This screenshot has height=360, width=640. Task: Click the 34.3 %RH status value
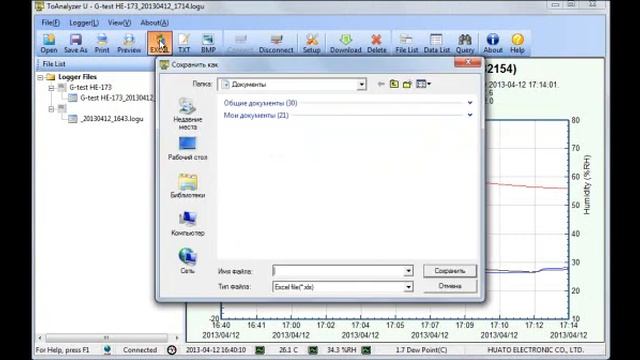(x=342, y=350)
